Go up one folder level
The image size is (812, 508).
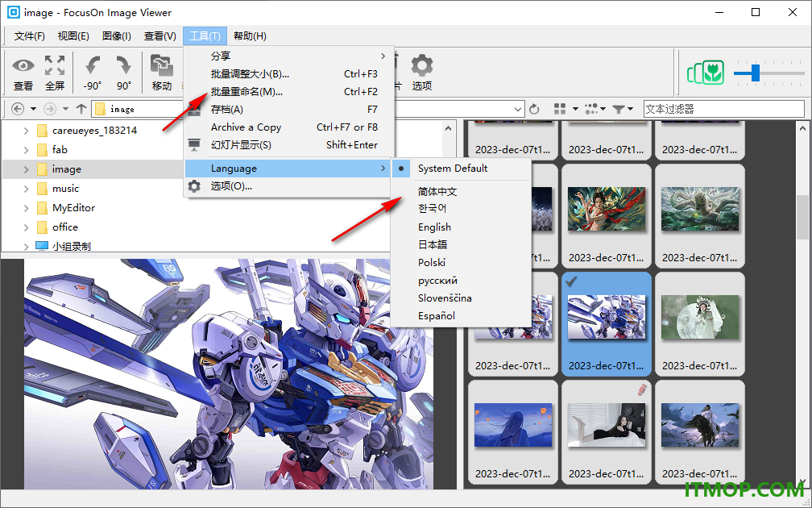(x=81, y=109)
